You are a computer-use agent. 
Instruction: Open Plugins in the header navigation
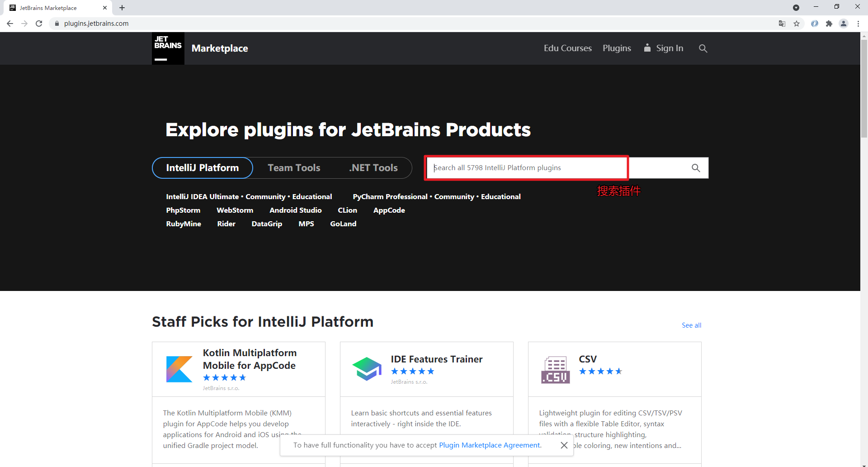[x=617, y=48]
